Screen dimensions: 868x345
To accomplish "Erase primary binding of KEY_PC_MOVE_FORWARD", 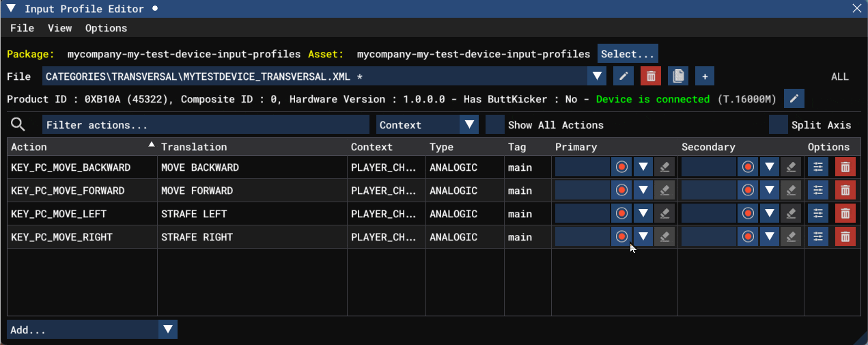I will (x=664, y=191).
